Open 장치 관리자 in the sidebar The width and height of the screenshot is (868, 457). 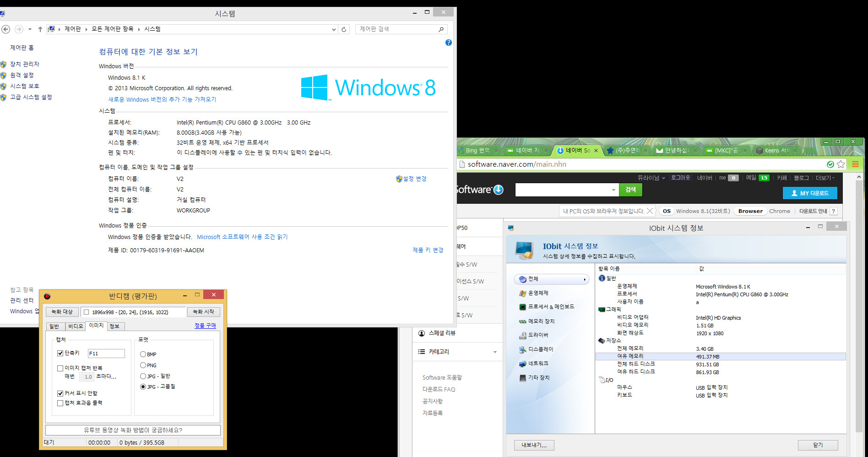[x=24, y=64]
